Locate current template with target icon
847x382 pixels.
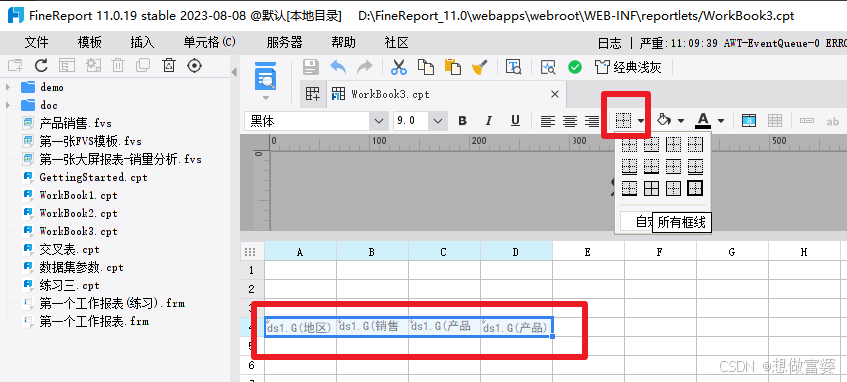[x=194, y=66]
